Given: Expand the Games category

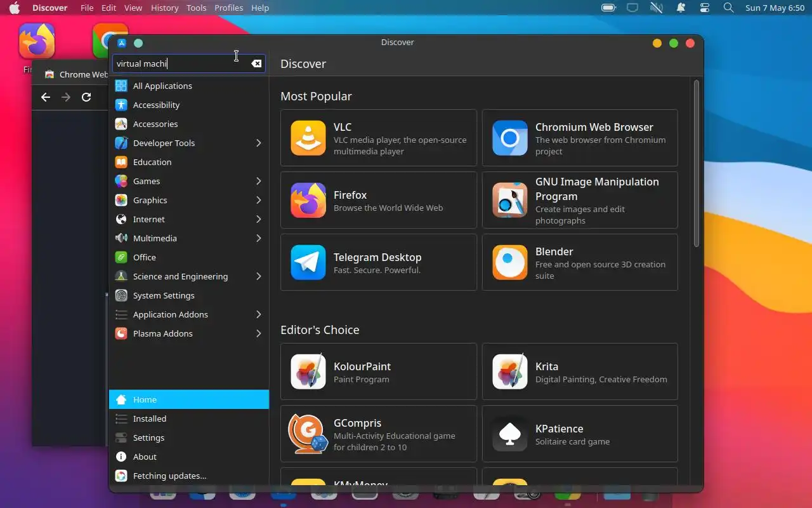Looking at the screenshot, I should [x=258, y=181].
